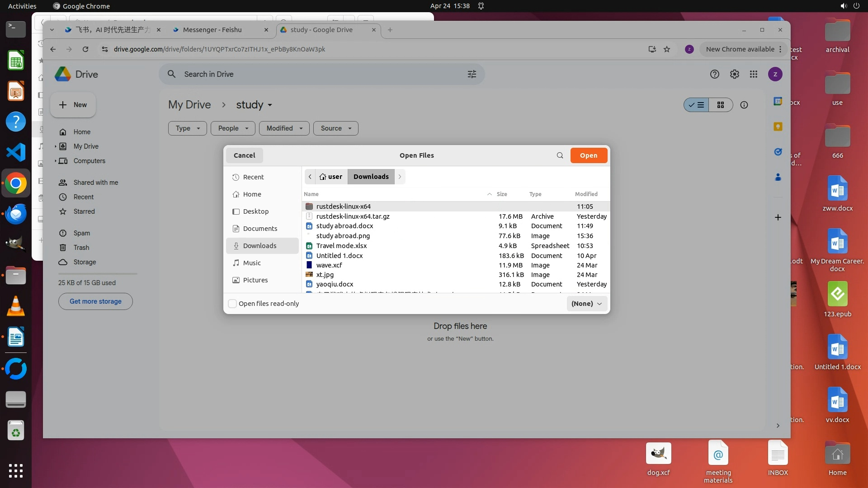Switch to list layout view
Viewport: 868px width, 488px height.
(x=696, y=105)
